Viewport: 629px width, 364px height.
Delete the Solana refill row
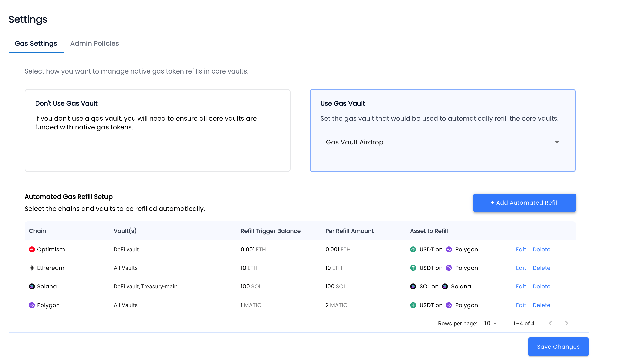[x=541, y=286]
